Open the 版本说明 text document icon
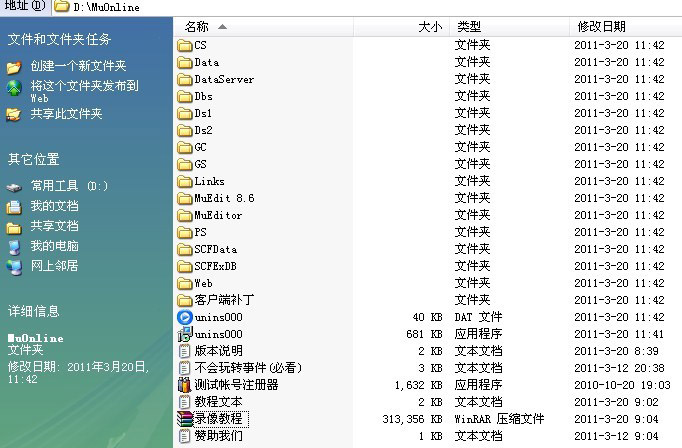This screenshot has height=448, width=682. [184, 351]
